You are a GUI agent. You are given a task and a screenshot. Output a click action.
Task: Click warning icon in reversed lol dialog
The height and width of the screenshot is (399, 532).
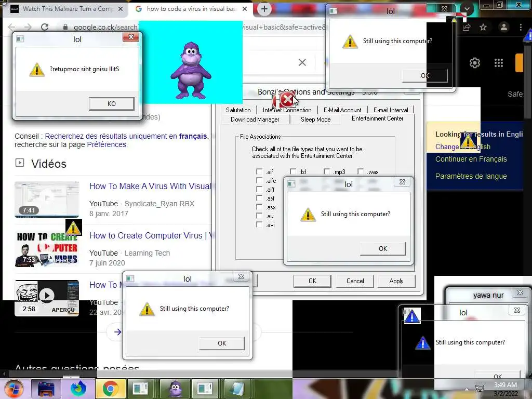click(x=37, y=69)
